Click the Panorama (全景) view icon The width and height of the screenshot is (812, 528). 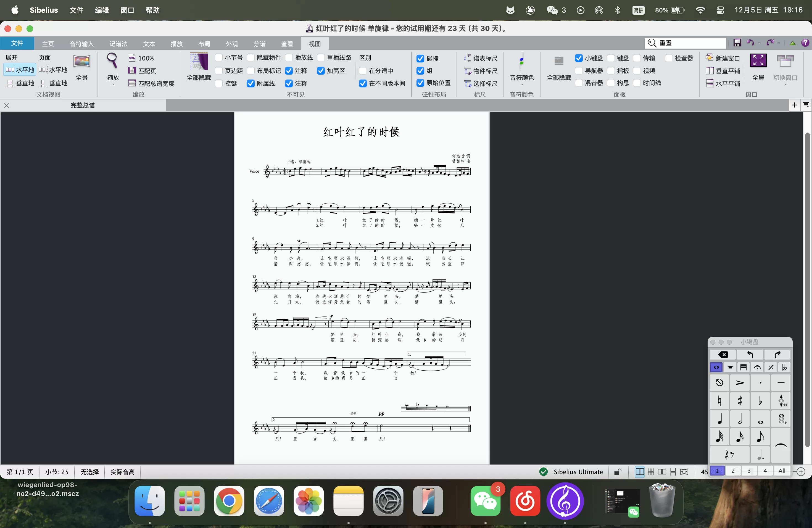[81, 61]
